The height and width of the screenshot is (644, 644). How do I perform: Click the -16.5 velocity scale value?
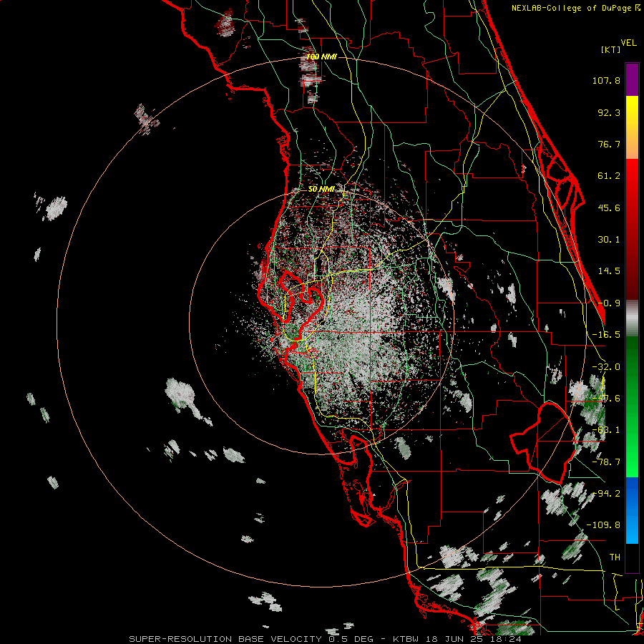coord(606,335)
